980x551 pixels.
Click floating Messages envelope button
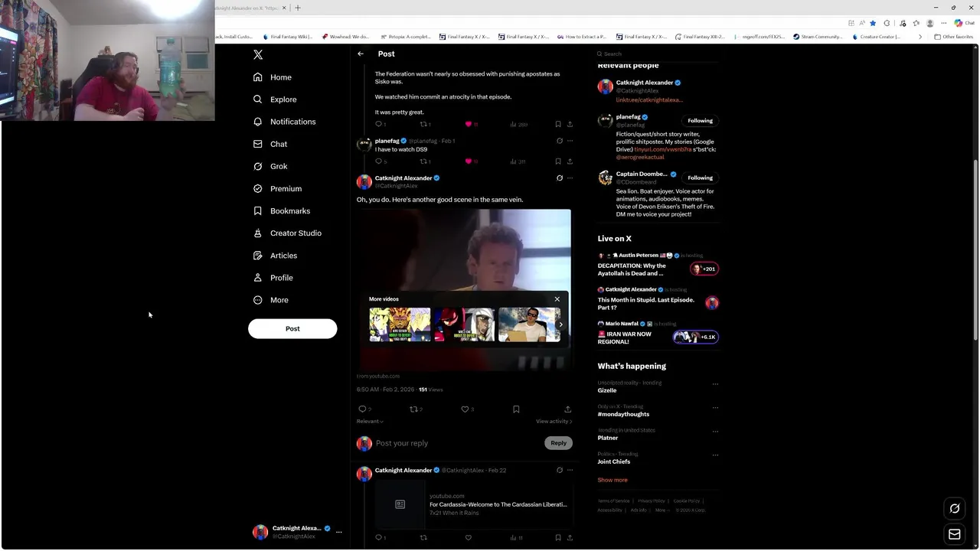[x=955, y=534]
